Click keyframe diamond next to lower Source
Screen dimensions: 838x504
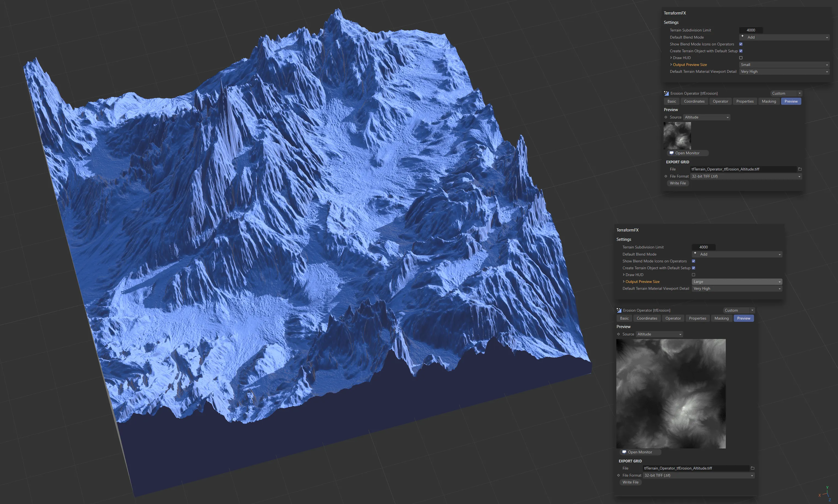pyautogui.click(x=618, y=334)
